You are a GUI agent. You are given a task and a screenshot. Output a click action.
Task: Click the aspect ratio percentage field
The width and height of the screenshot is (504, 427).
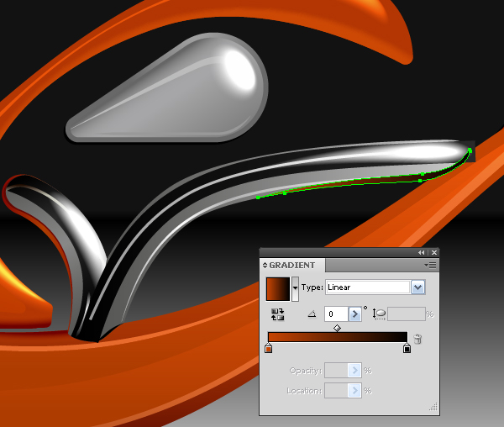pyautogui.click(x=407, y=314)
